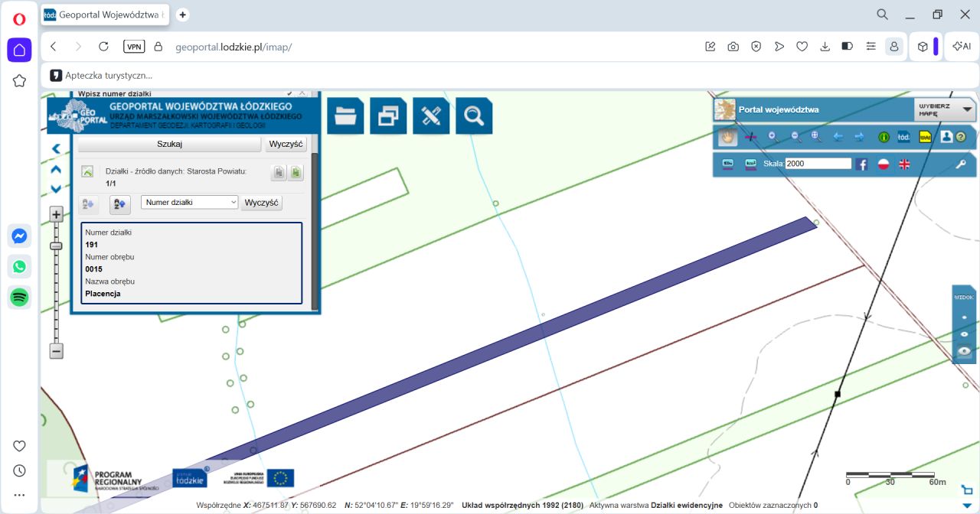Open the folder icon in the top toolbar
Viewport: 980px width, 514px height.
[x=345, y=115]
